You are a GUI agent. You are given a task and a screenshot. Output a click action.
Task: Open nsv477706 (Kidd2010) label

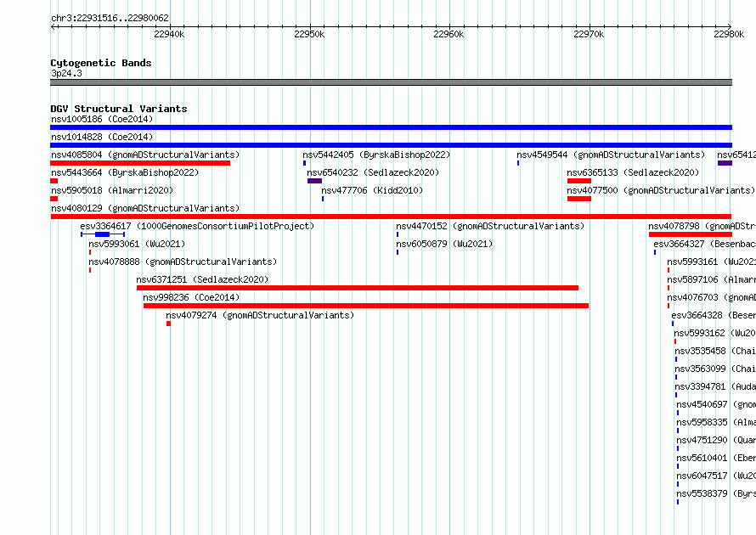click(372, 190)
